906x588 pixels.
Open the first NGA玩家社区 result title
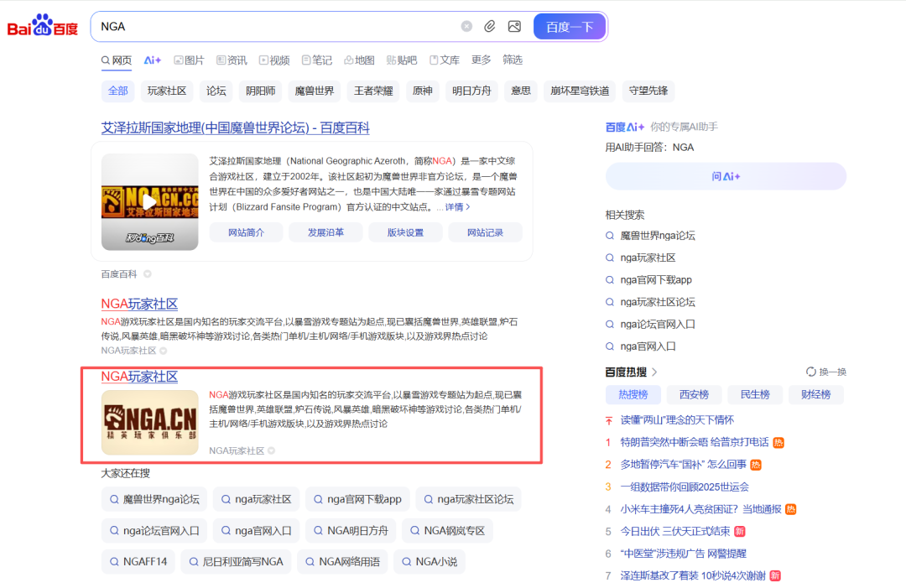139,304
